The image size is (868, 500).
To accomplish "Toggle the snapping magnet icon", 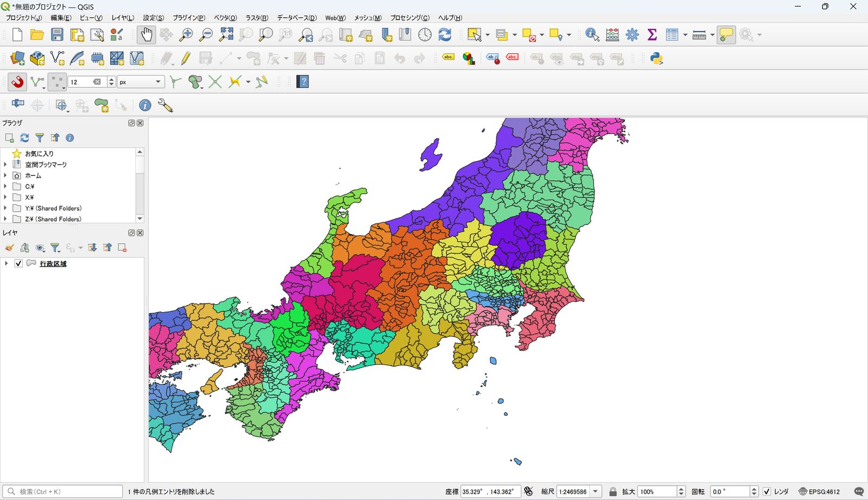I will click(x=17, y=82).
